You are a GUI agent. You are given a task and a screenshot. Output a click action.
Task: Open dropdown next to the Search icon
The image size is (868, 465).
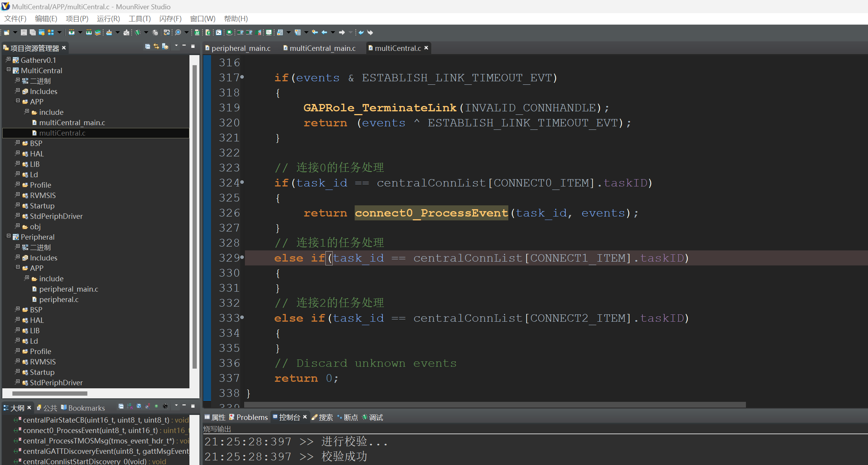click(x=186, y=32)
